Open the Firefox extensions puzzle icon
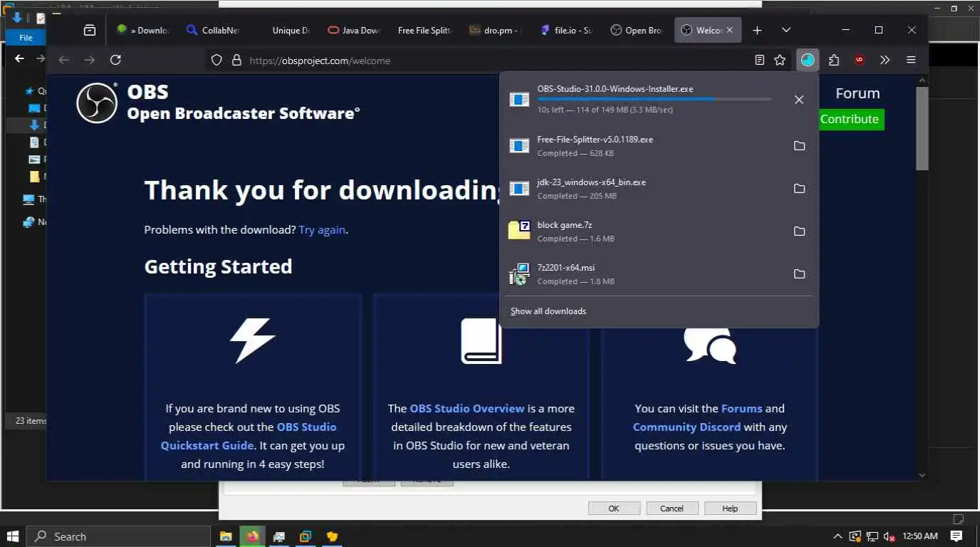Image resolution: width=980 pixels, height=547 pixels. coord(834,61)
